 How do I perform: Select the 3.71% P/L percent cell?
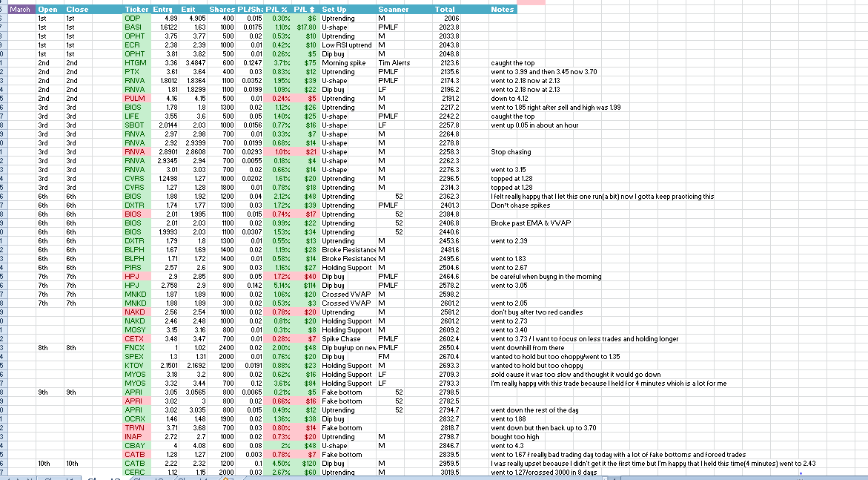click(x=278, y=62)
